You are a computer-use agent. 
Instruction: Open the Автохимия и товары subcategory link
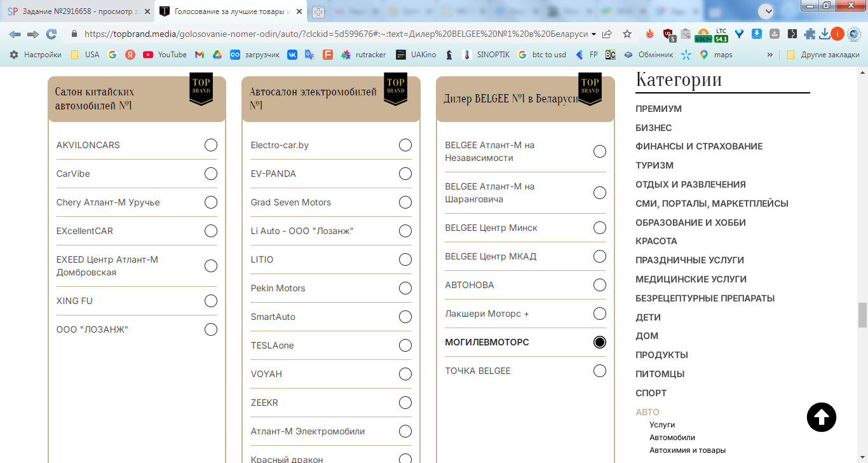pyautogui.click(x=688, y=450)
